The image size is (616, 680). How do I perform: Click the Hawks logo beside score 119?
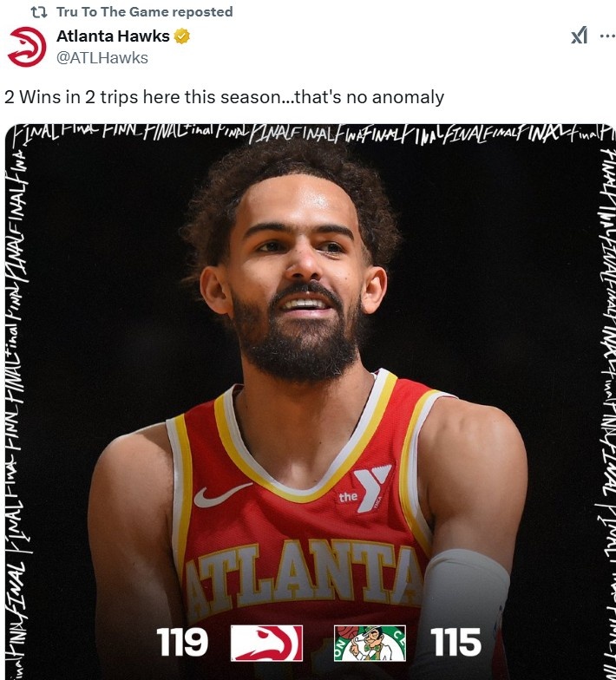(x=266, y=643)
